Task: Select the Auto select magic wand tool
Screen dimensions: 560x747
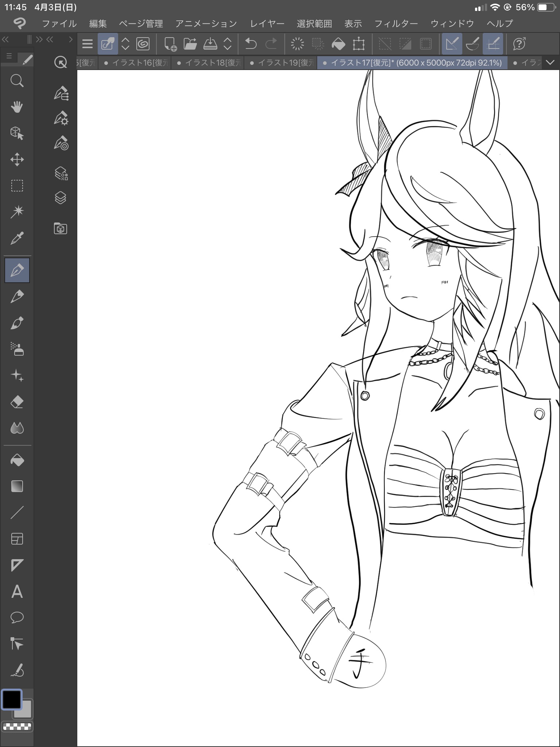Action: (17, 212)
